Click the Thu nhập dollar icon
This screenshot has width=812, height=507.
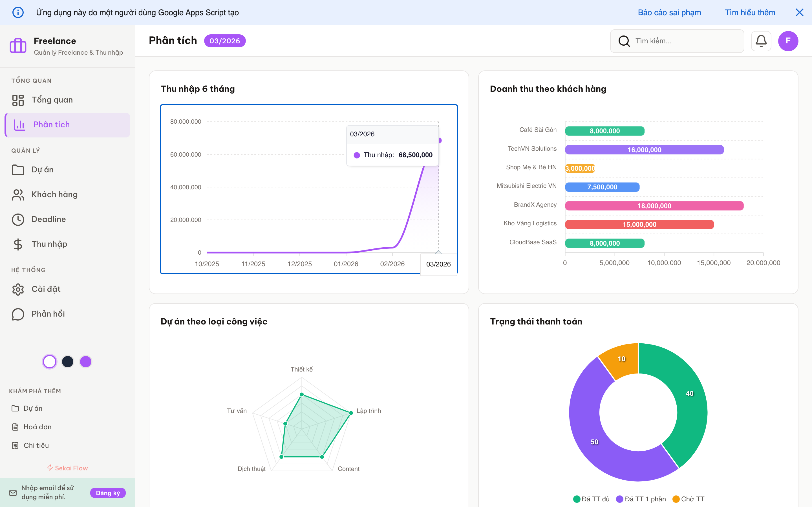click(18, 244)
